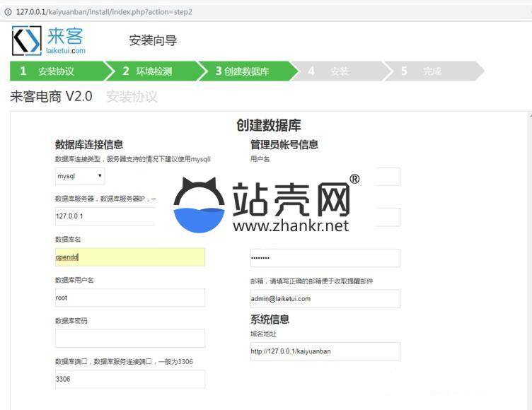Click the 数据库名 field containing opendd

[130, 257]
